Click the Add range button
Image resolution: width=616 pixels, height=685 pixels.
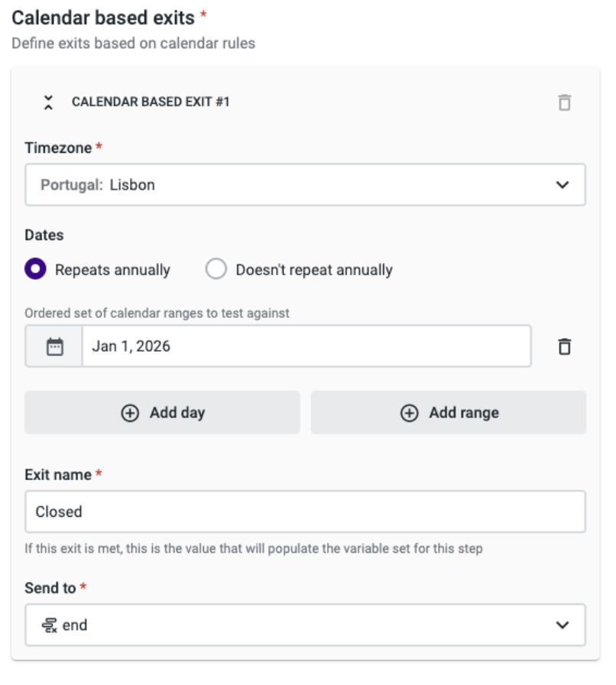[x=449, y=413]
